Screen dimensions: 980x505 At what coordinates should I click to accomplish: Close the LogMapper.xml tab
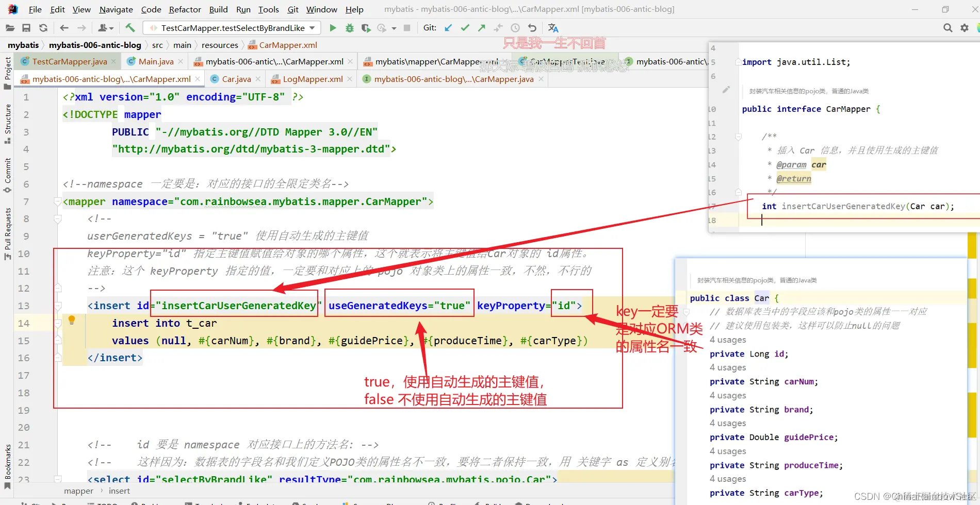point(350,79)
